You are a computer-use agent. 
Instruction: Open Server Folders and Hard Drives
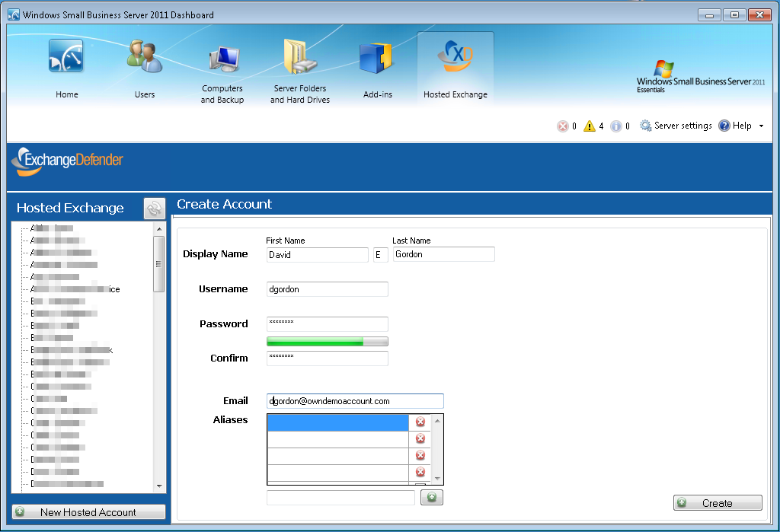(x=300, y=74)
